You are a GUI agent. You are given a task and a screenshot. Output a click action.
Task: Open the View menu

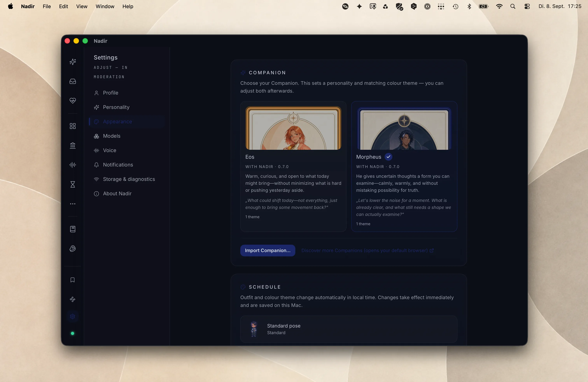pos(82,6)
